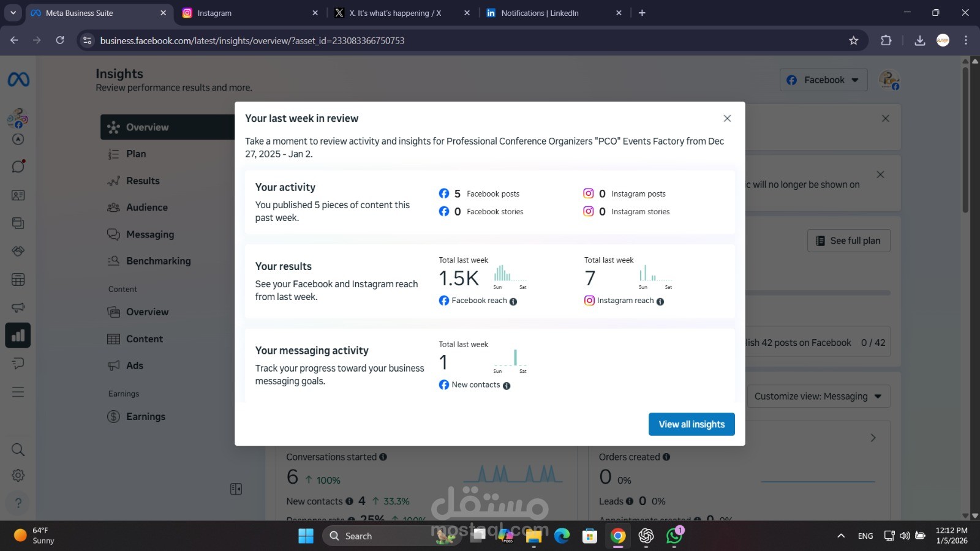Dismiss the top banner behind the dialog

point(886,118)
